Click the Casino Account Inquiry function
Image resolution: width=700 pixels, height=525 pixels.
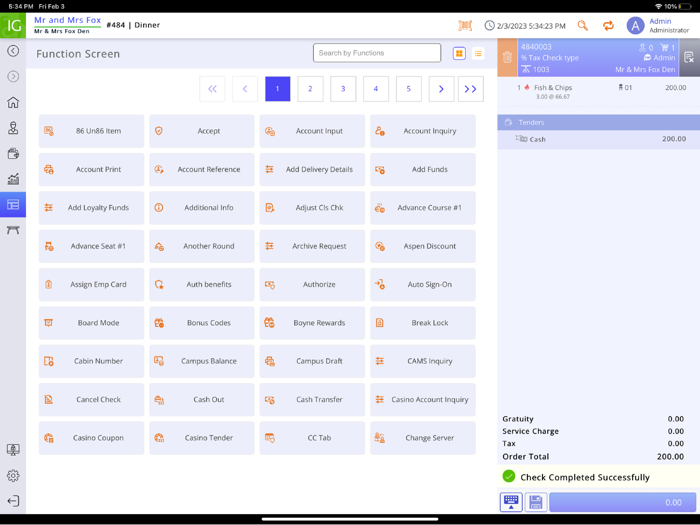(x=423, y=400)
